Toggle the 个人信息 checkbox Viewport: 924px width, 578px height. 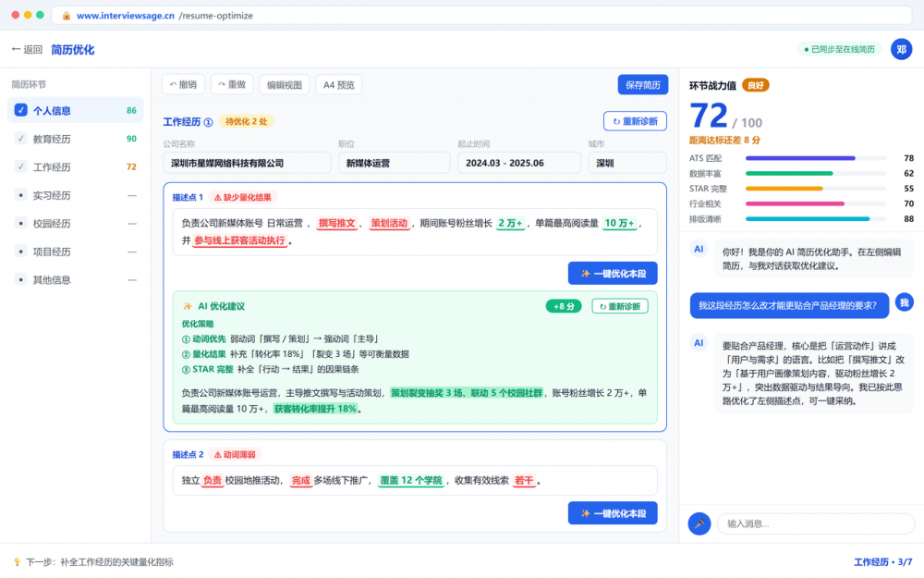click(20, 110)
